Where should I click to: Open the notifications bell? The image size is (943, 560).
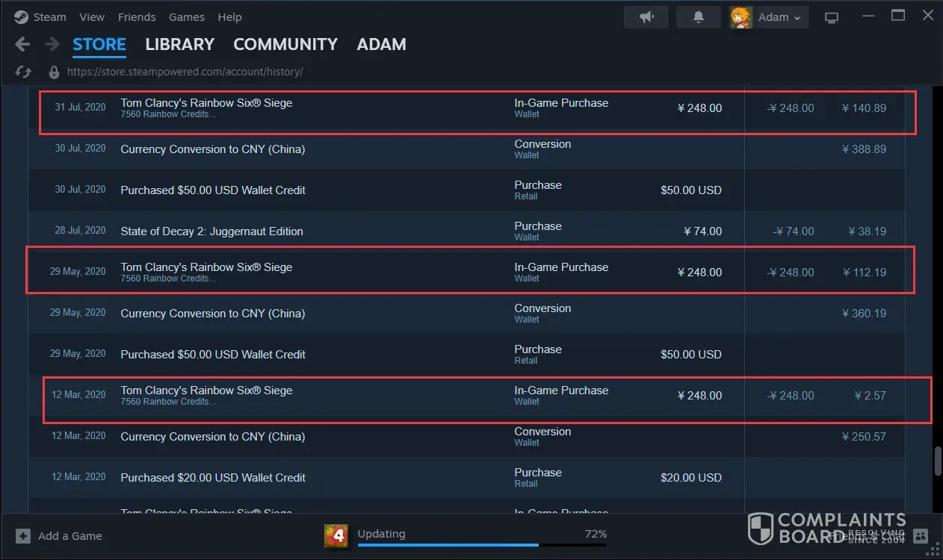tap(699, 17)
